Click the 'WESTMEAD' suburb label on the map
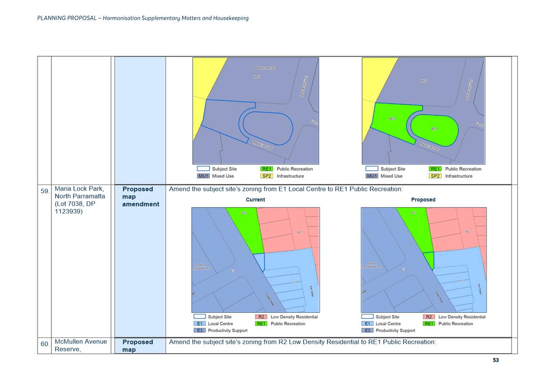The height and width of the screenshot is (392, 554). pos(266,68)
